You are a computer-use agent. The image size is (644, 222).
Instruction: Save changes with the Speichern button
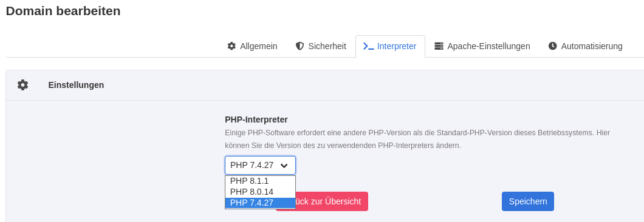tap(528, 201)
